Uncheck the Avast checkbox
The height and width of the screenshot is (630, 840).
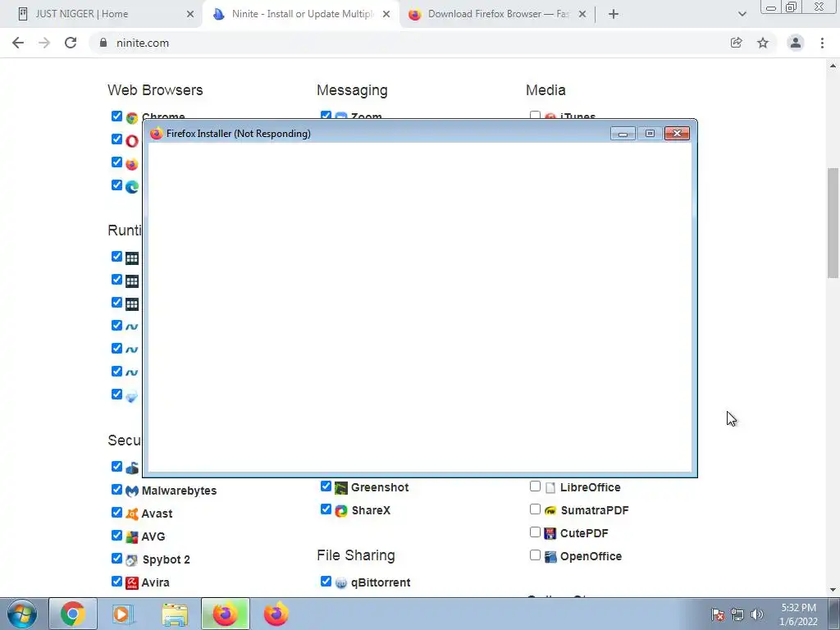(116, 512)
